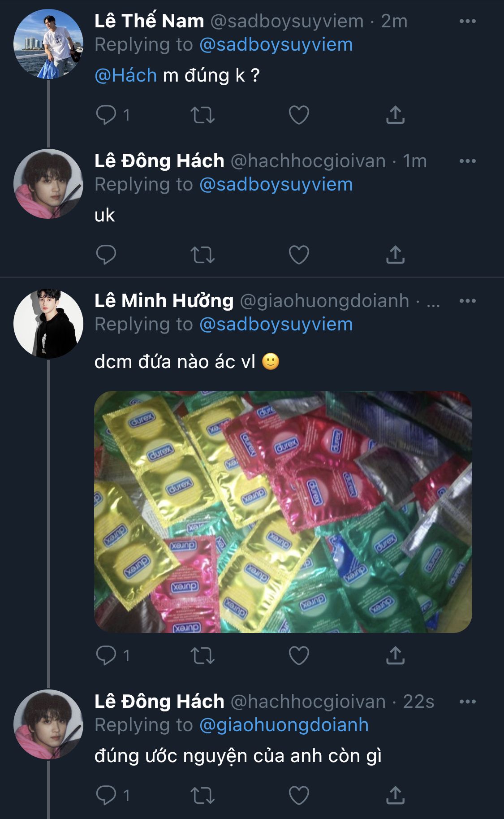Retweet the last Lê Đông Hách tweet
Viewport: 504px width, 819px height.
[202, 795]
